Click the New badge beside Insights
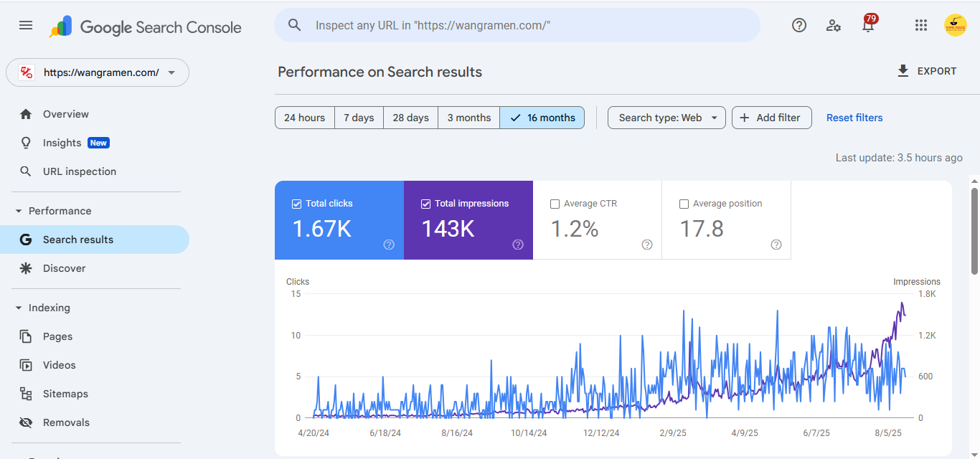 pos(98,143)
